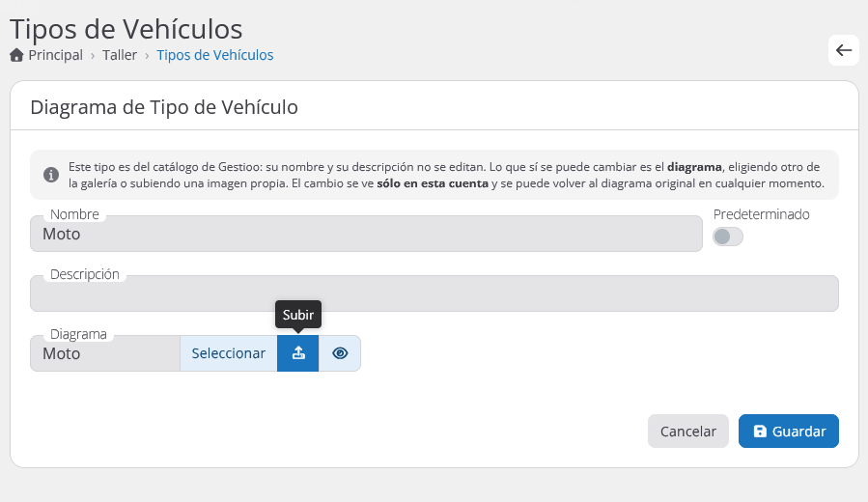Click the Nombre field containing Moto
The height and width of the screenshot is (502, 868).
366,234
